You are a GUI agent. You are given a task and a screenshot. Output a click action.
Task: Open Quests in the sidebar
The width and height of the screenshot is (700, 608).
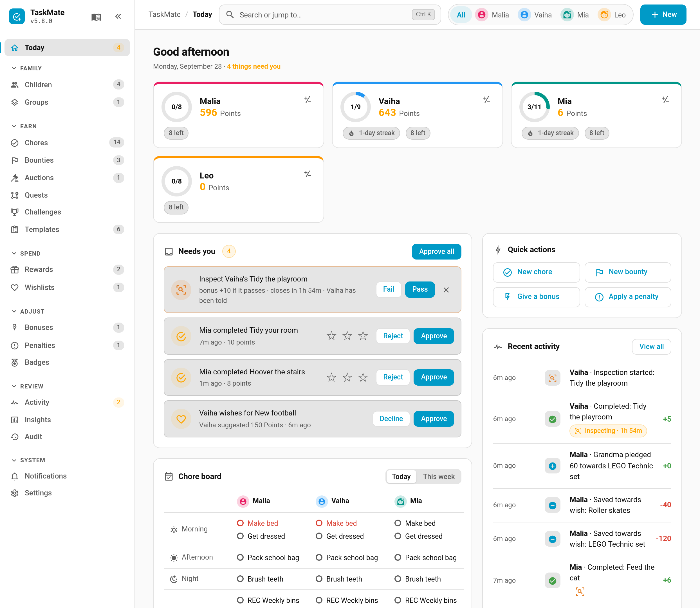[67, 195]
